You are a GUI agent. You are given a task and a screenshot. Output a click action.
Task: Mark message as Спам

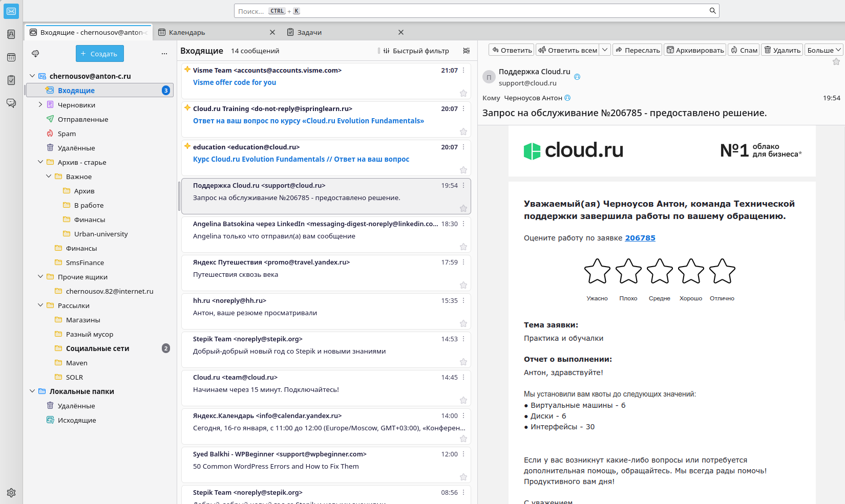click(744, 50)
